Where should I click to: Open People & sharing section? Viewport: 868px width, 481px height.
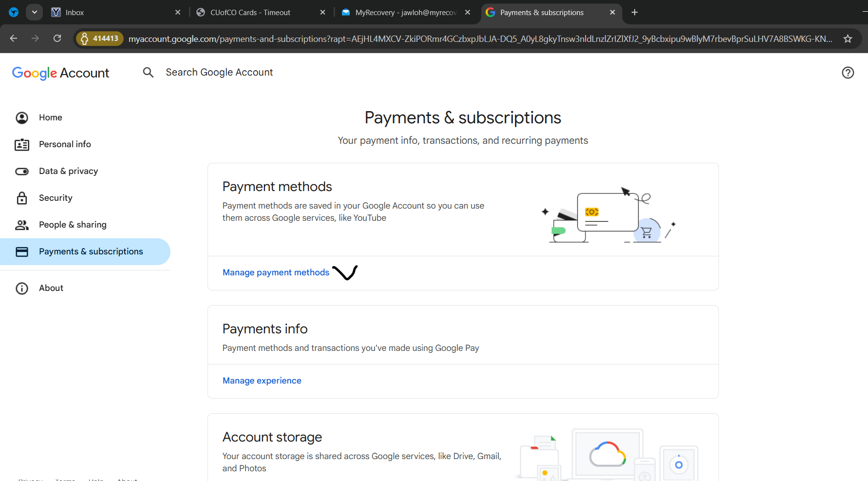[73, 225]
